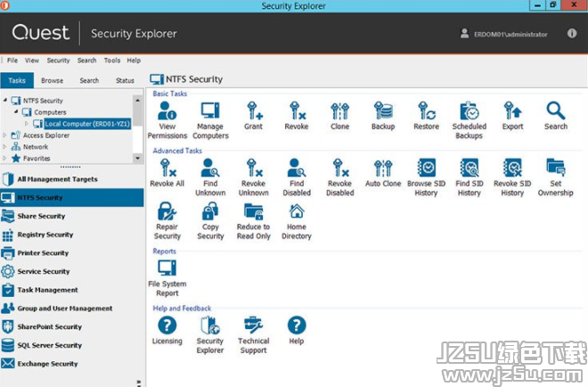Choose Reduce to Read Only

tap(254, 221)
